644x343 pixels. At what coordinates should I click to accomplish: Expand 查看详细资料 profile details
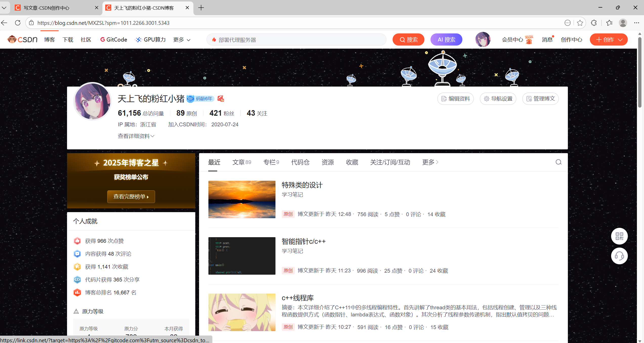click(136, 136)
